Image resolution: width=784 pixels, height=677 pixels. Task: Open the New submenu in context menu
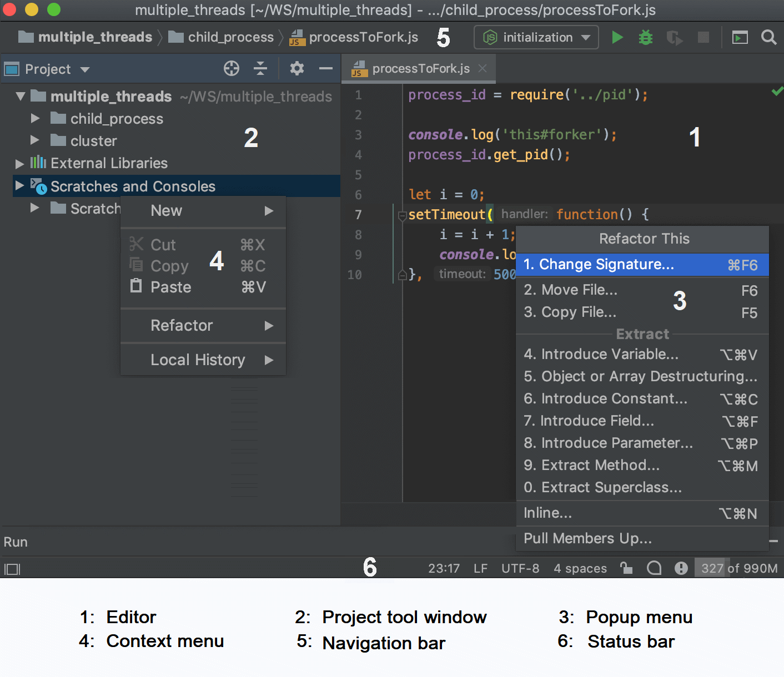203,211
